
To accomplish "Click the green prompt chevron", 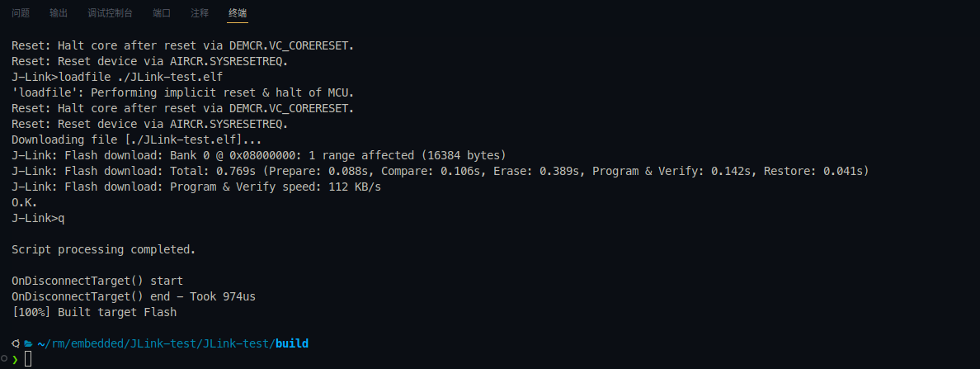I will [x=15, y=359].
